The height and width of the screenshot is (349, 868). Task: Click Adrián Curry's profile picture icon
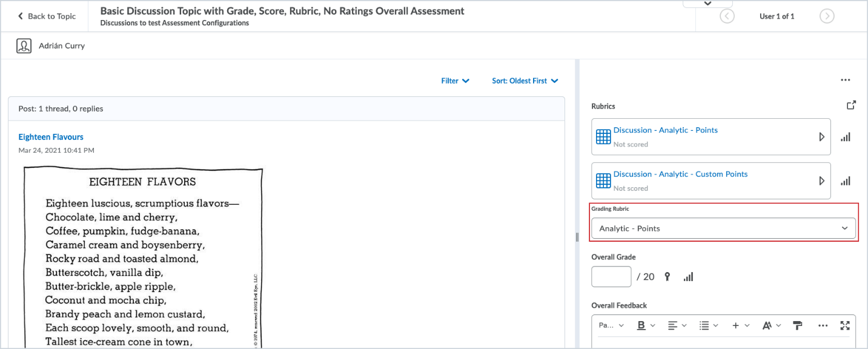click(24, 45)
